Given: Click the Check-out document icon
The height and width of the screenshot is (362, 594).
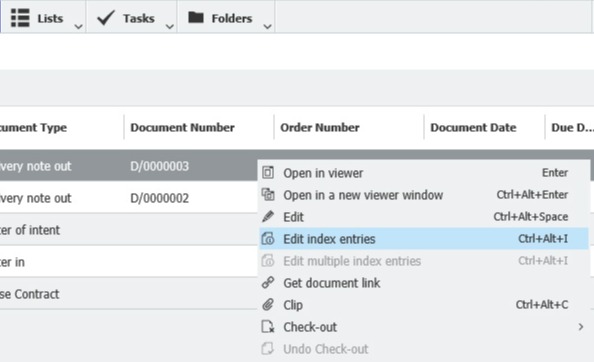Looking at the screenshot, I should click(x=268, y=326).
